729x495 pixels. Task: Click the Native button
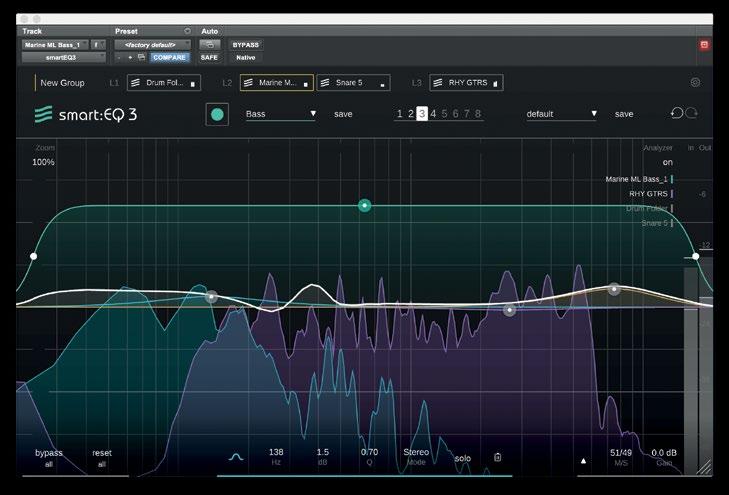click(245, 57)
